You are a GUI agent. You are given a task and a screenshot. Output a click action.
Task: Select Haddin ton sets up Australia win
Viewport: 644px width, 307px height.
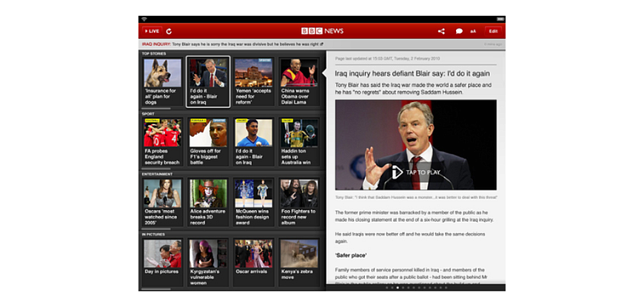(299, 142)
